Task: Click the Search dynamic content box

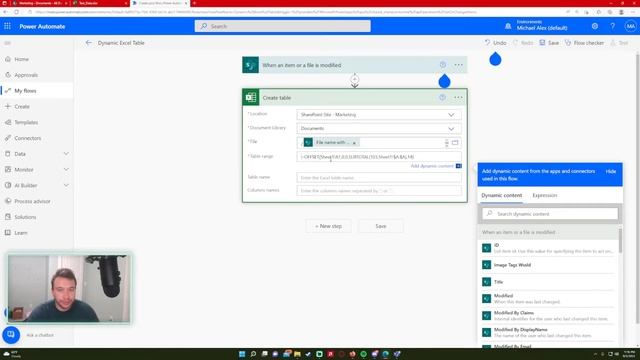Action: pos(550,214)
